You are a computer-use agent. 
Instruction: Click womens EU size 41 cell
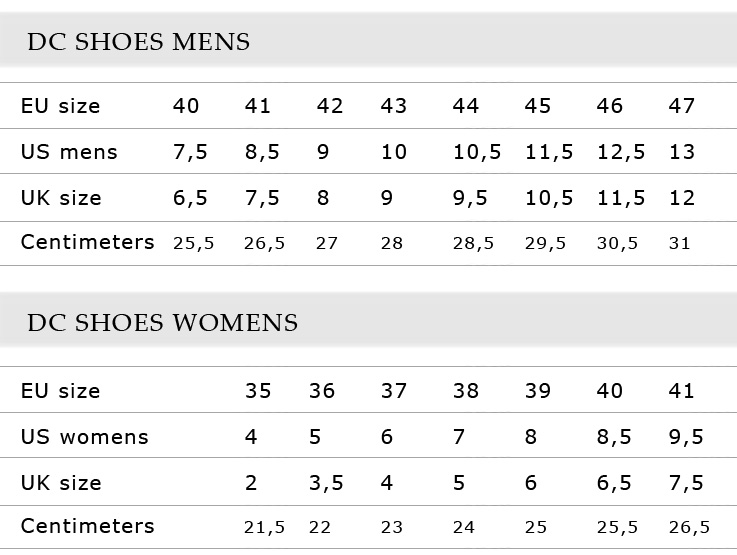[x=682, y=391]
